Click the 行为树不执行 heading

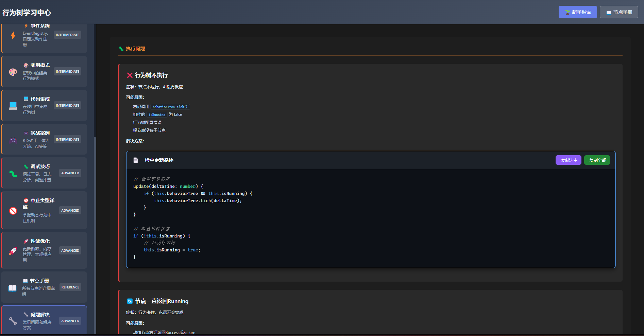(151, 75)
